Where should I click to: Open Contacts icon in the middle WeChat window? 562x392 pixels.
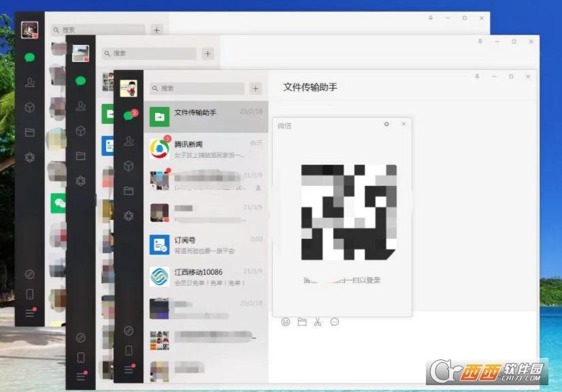[81, 106]
